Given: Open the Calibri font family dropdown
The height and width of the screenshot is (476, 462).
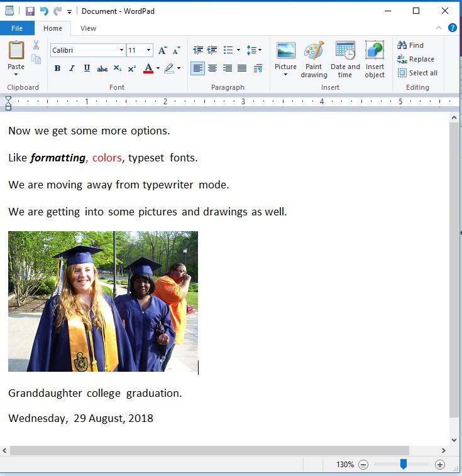Looking at the screenshot, I should point(121,50).
